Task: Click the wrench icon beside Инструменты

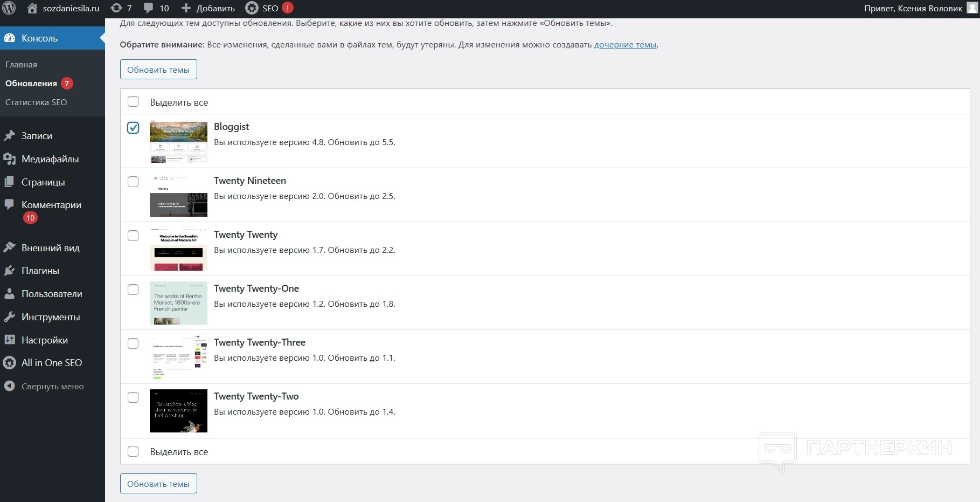Action: [9, 317]
